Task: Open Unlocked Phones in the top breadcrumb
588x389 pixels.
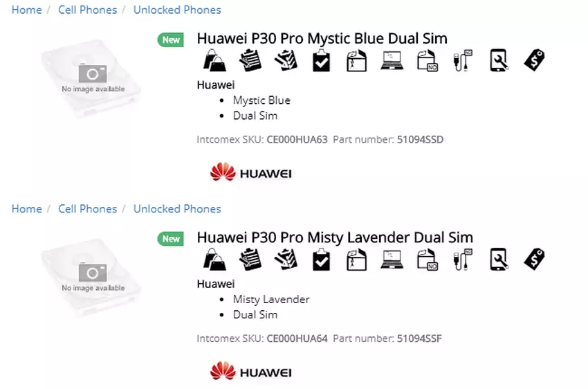Action: pos(177,10)
